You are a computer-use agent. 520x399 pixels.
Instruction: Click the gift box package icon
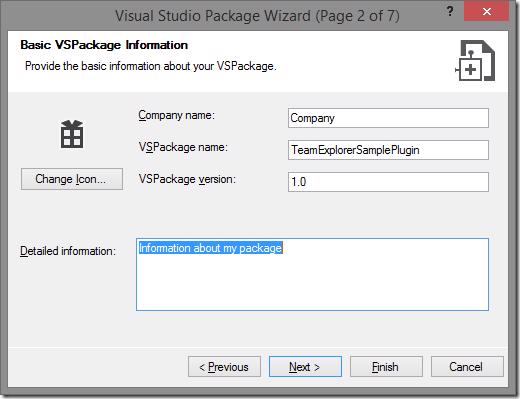72,134
